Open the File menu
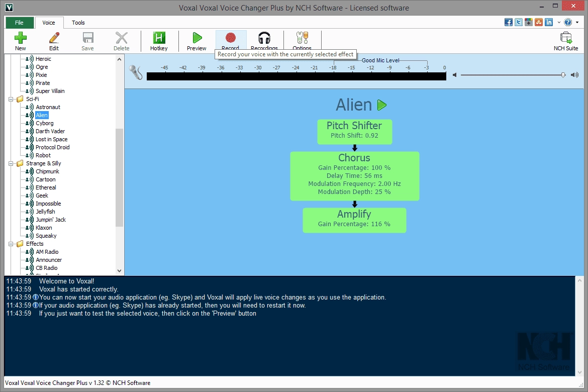The width and height of the screenshot is (588, 392). 20,23
